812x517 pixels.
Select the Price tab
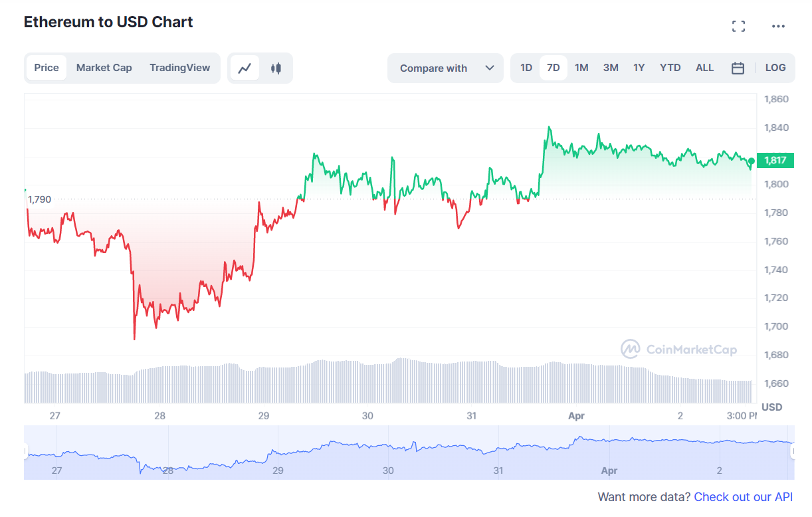pyautogui.click(x=47, y=68)
